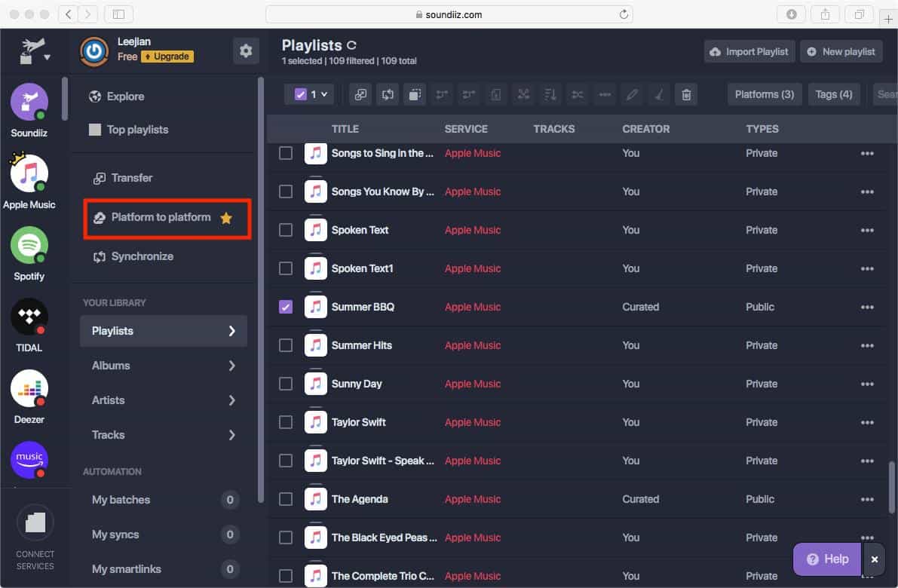
Task: Open Top playlists
Action: tap(128, 130)
